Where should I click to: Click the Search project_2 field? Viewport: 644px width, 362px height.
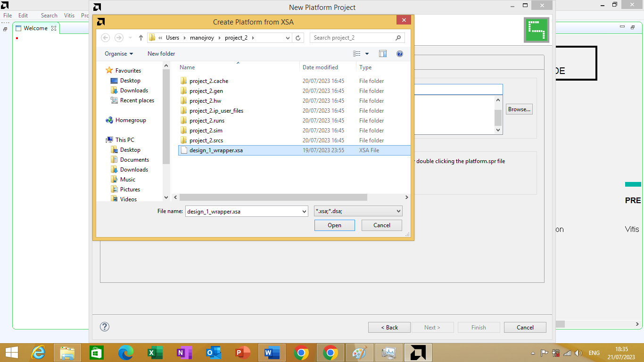tap(351, 38)
